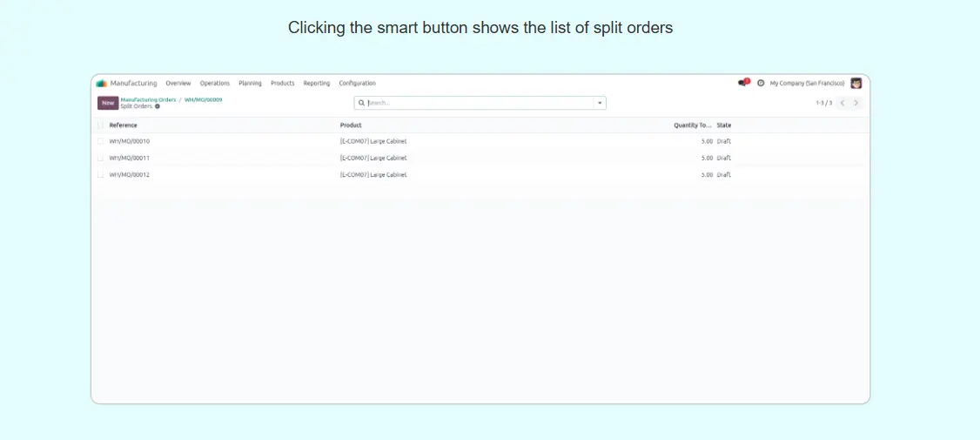980x440 pixels.
Task: Click the New button
Action: pos(108,103)
